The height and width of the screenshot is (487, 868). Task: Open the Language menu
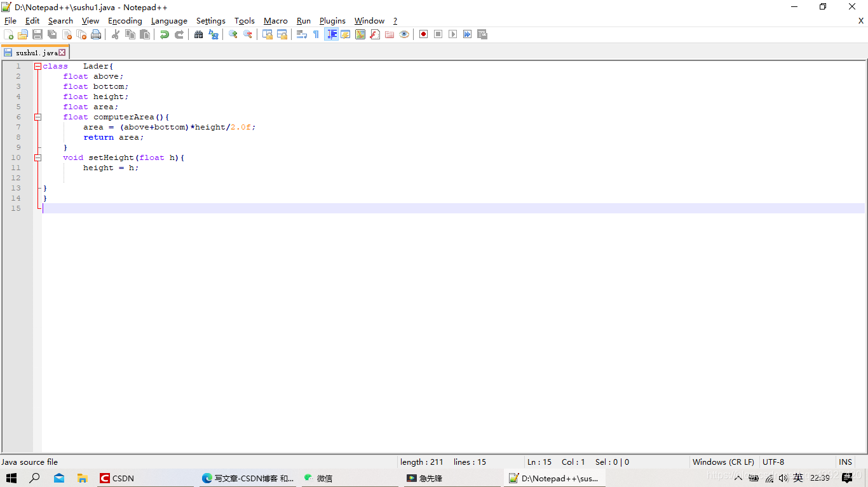tap(169, 21)
